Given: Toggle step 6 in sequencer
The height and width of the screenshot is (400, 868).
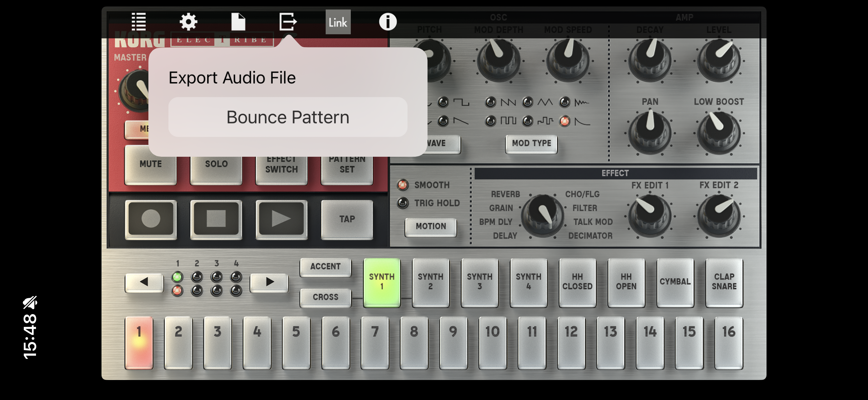Looking at the screenshot, I should 336,343.
